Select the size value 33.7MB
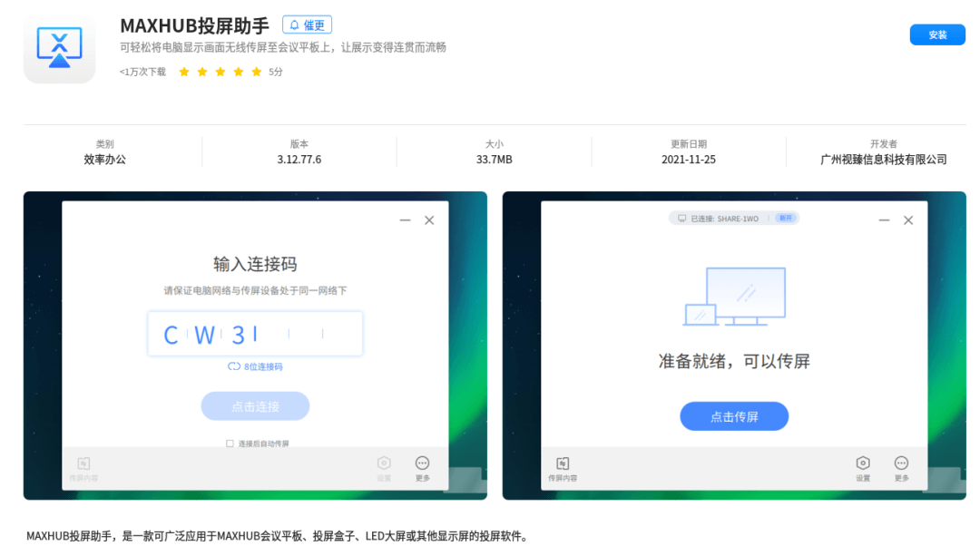The height and width of the screenshot is (546, 980). 495,160
